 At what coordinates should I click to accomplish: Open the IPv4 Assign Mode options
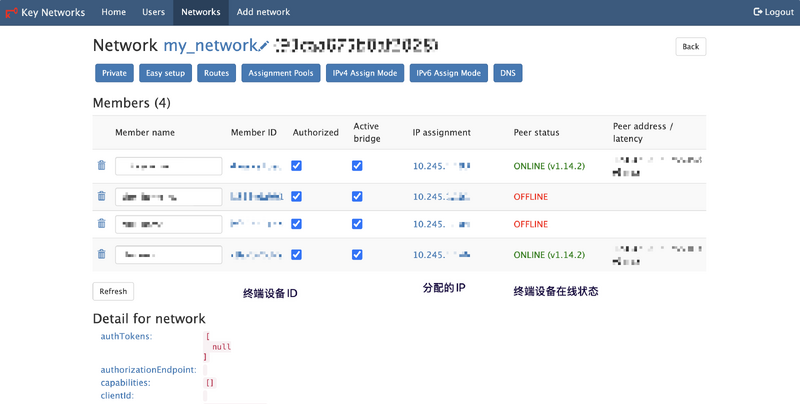click(364, 73)
